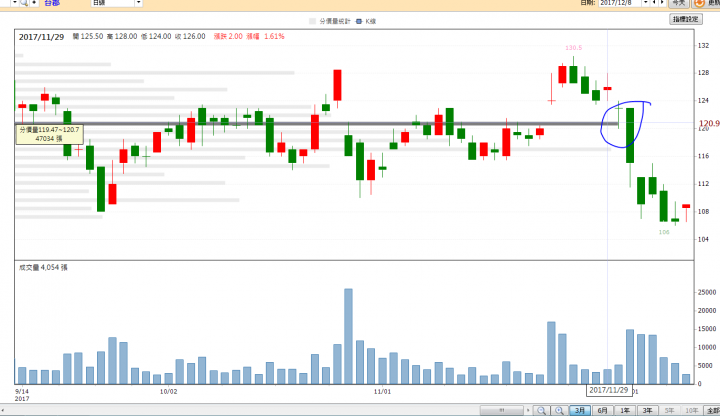Viewport: 720px width, 416px height.
Task: Click the 2017/11/29 date label under the volume chart
Action: pos(608,390)
